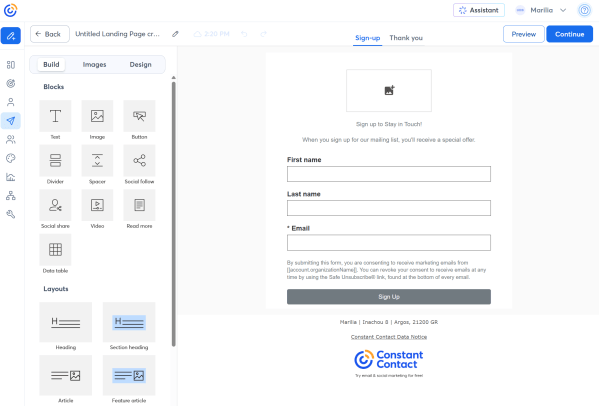The height and width of the screenshot is (406, 599).
Task: Click the Constant Contact logo in the header
Action: [10, 10]
